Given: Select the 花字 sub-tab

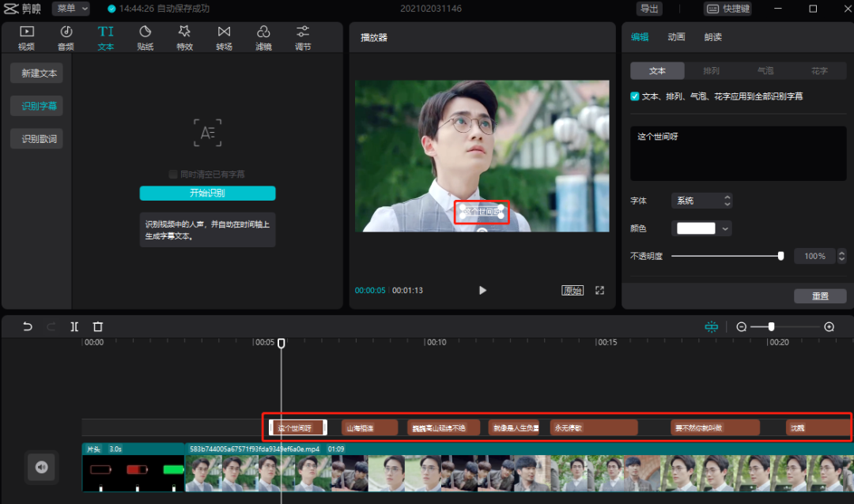Looking at the screenshot, I should click(x=819, y=71).
